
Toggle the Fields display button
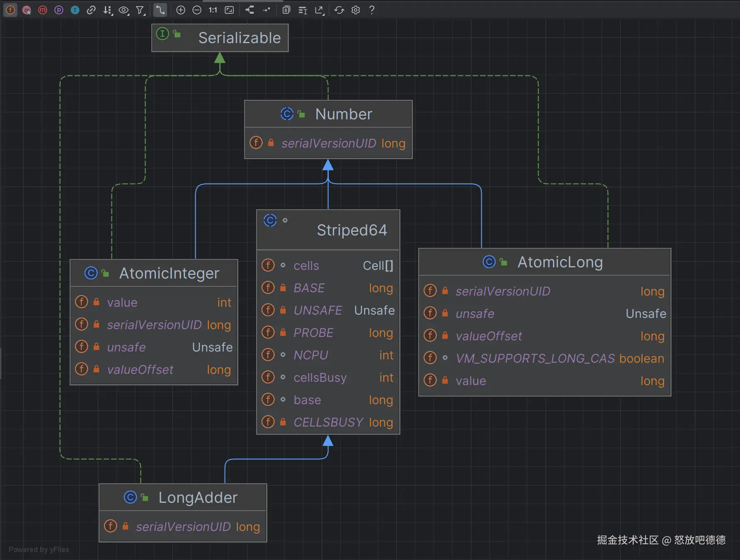[x=10, y=10]
